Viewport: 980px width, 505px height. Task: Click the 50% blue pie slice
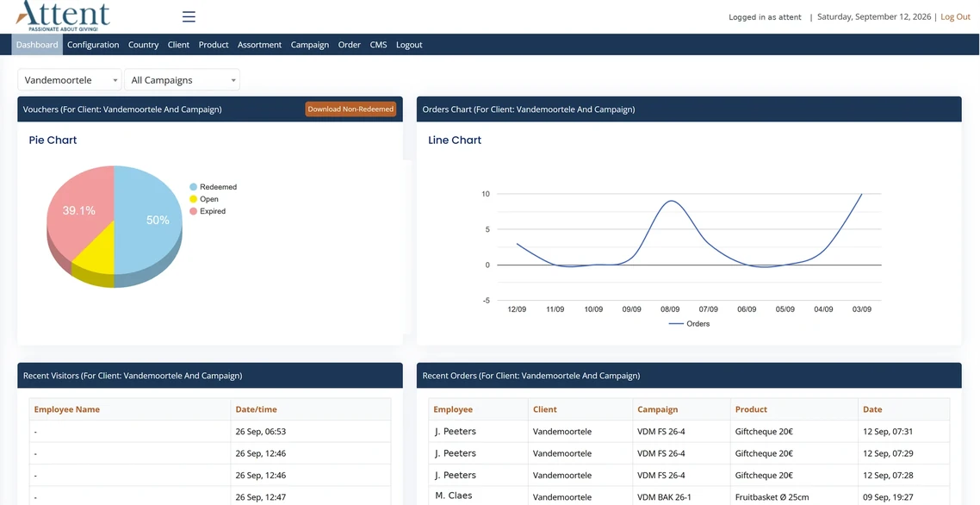click(150, 220)
